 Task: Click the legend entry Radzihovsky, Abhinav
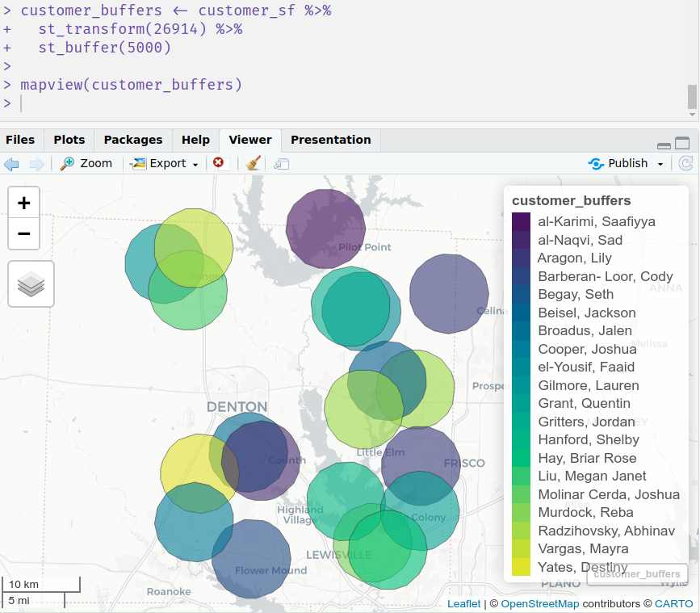coord(606,531)
